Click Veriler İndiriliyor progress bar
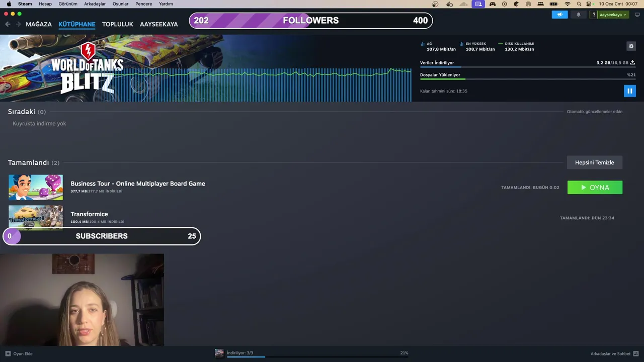The image size is (644, 362). tap(528, 67)
